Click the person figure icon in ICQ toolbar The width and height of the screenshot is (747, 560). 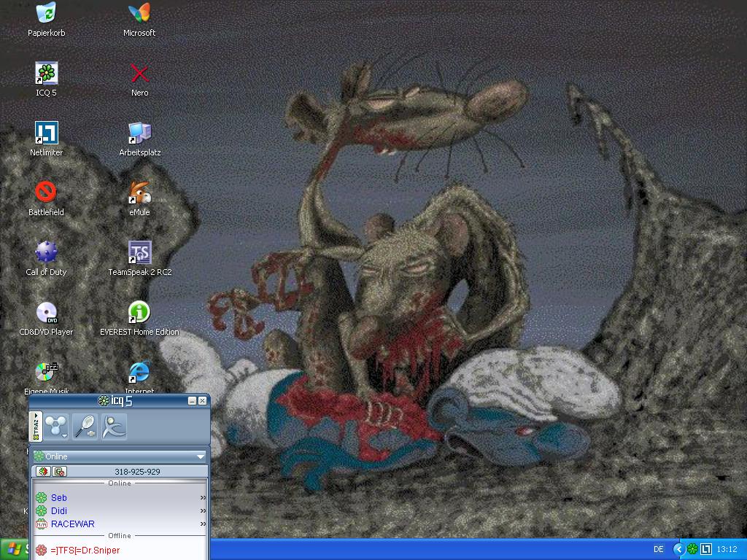(x=114, y=426)
